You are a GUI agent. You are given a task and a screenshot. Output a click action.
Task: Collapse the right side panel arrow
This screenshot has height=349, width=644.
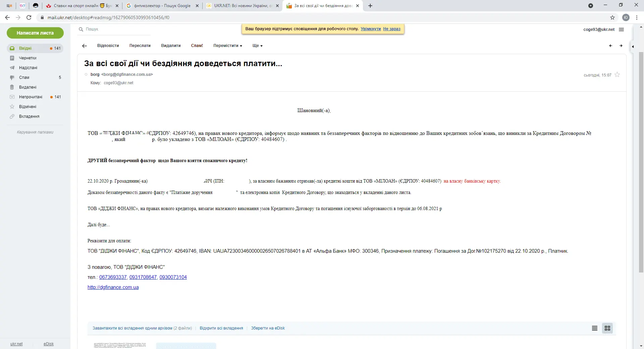[x=633, y=47]
